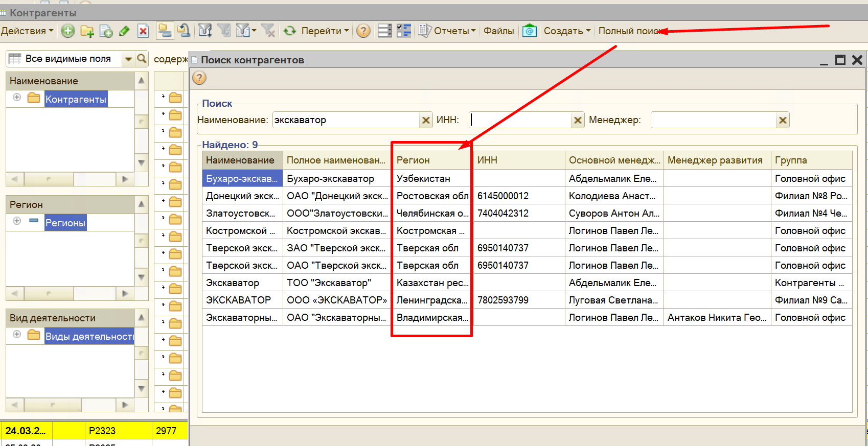Click the magnifier search icon beside field selector
Screen dimensions: 868x446
[x=142, y=59]
